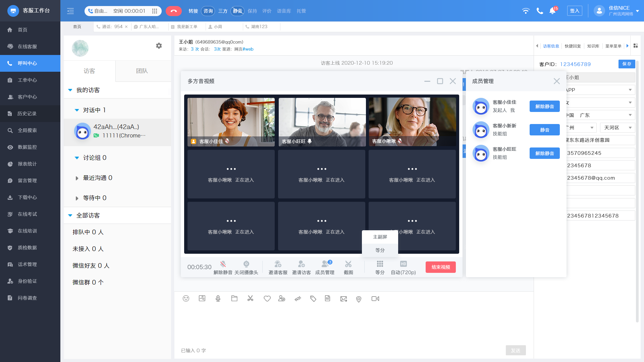Expand the 最近沟通 0 group
This screenshot has width=644, height=362.
[x=77, y=178]
